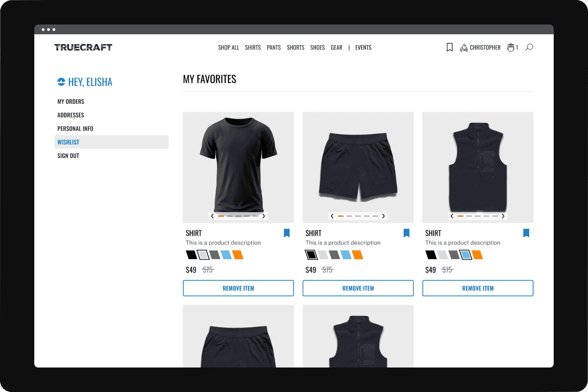Toggle the blue bookmark on the shorts card
The image size is (588, 392).
point(406,233)
